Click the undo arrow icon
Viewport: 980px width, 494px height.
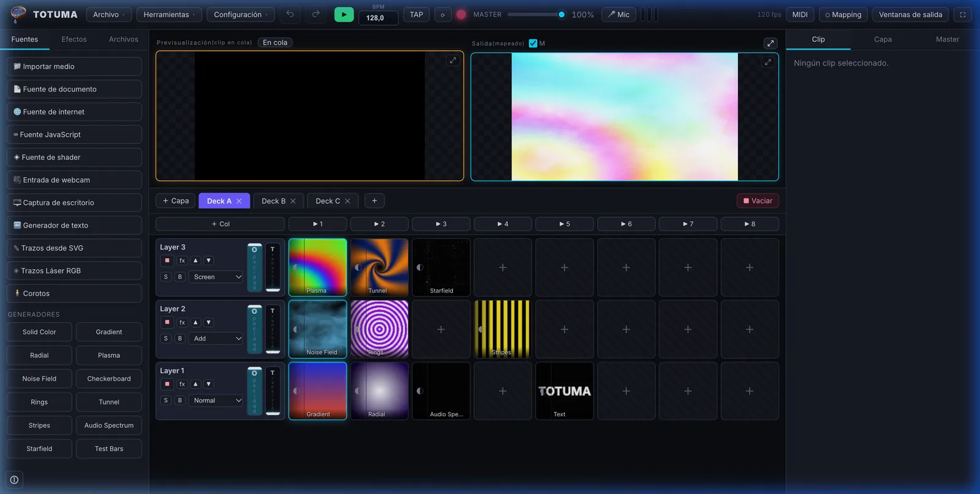[290, 14]
